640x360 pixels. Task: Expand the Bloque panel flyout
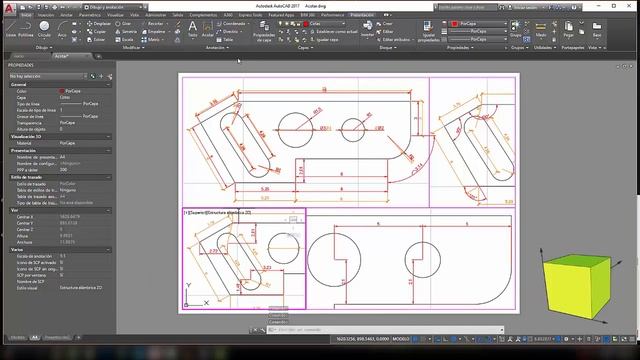tap(387, 48)
